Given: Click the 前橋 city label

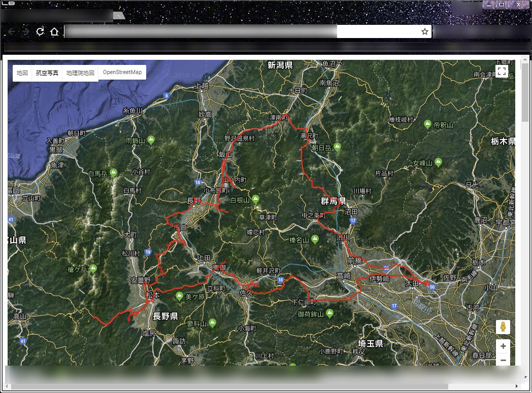Looking at the screenshot, I should click(x=354, y=261).
